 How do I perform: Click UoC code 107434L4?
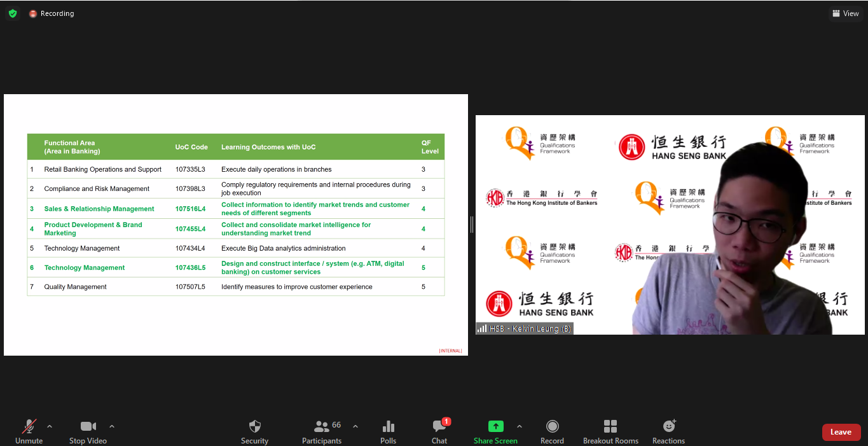point(190,248)
